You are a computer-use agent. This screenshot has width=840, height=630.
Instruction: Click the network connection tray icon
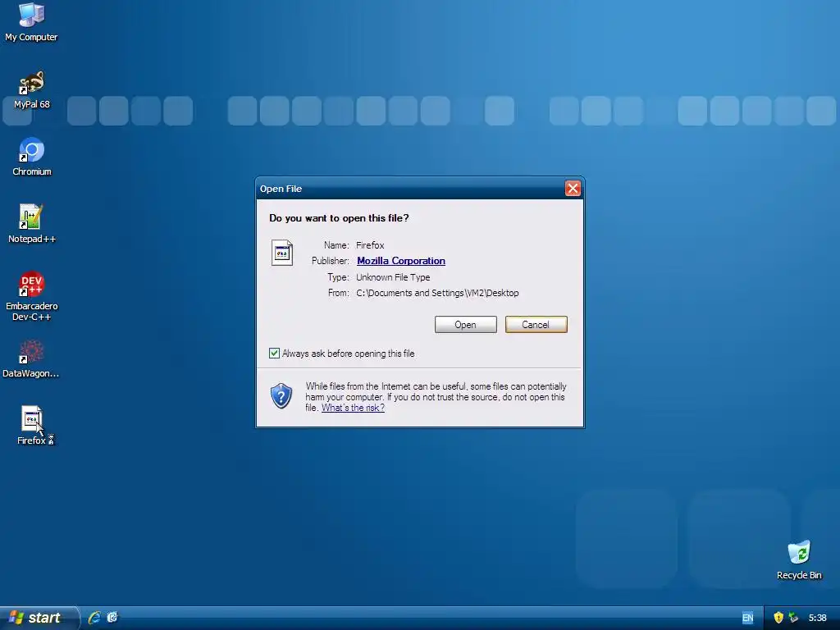[x=793, y=618]
